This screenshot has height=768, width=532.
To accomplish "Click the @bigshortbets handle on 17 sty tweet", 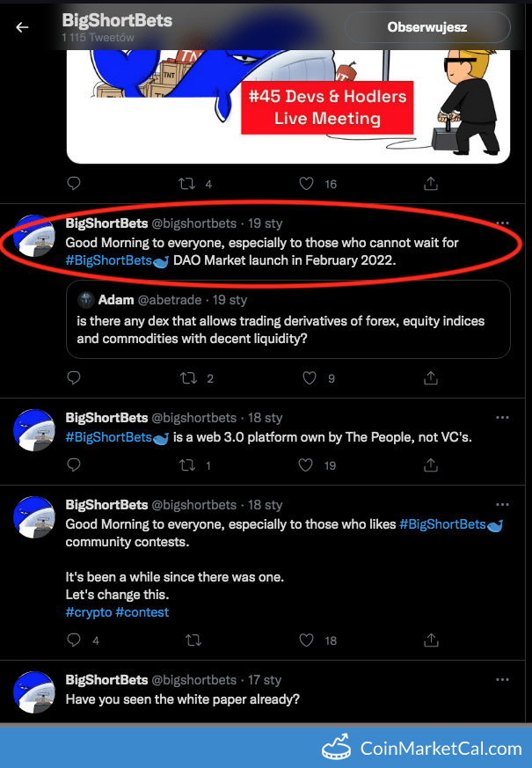I will [193, 680].
